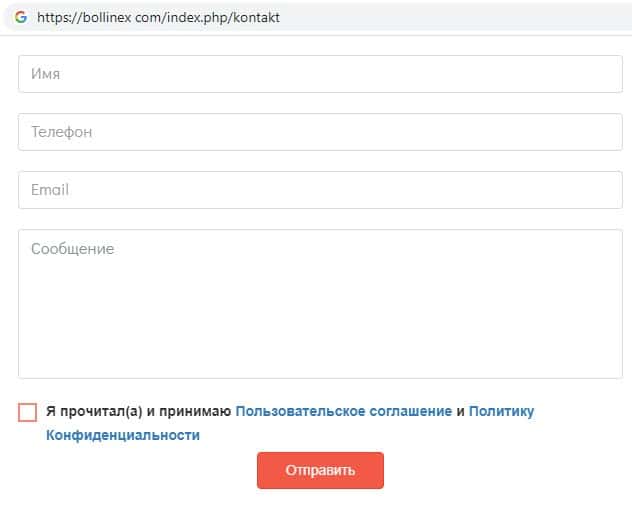The image size is (632, 514).
Task: Click the Сообщение placeholder text
Action: click(x=72, y=249)
